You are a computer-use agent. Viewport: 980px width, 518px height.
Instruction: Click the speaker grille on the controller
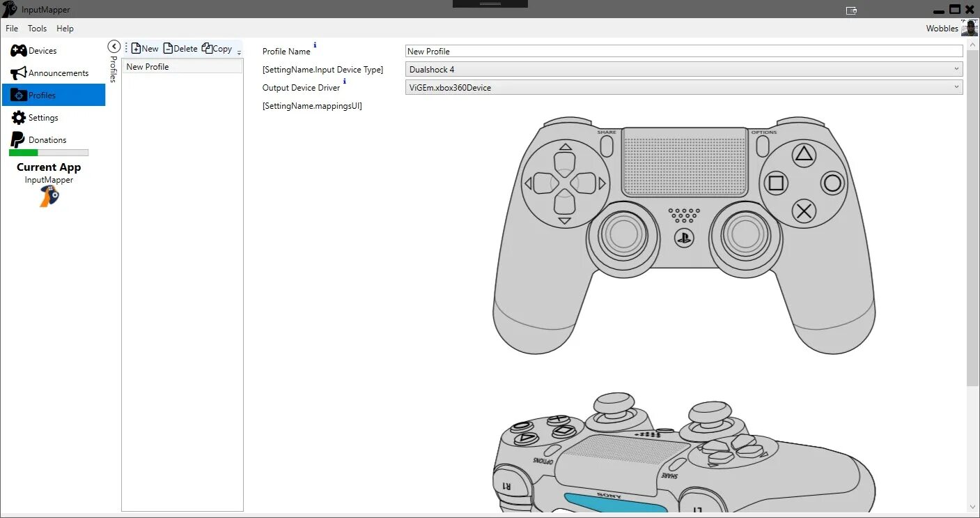coord(684,214)
